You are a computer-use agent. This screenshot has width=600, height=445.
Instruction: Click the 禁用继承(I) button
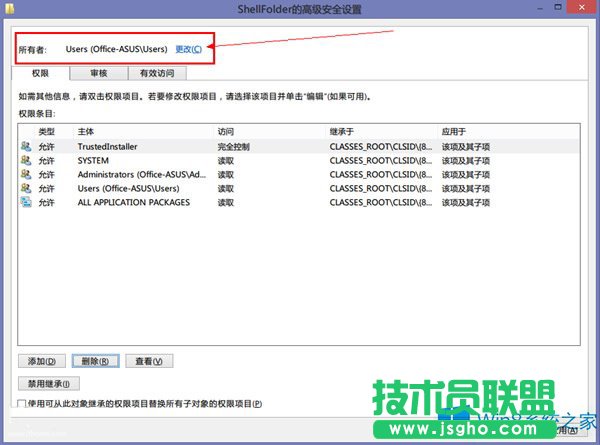[49, 383]
